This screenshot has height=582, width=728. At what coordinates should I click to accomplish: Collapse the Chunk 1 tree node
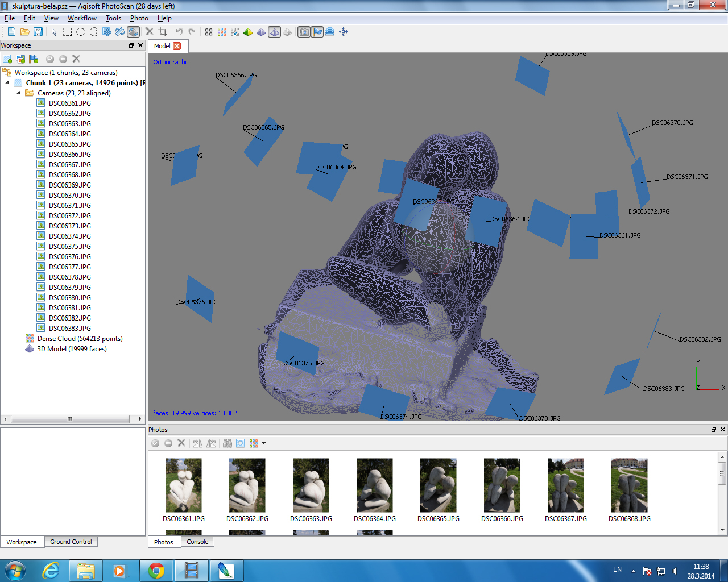7,83
